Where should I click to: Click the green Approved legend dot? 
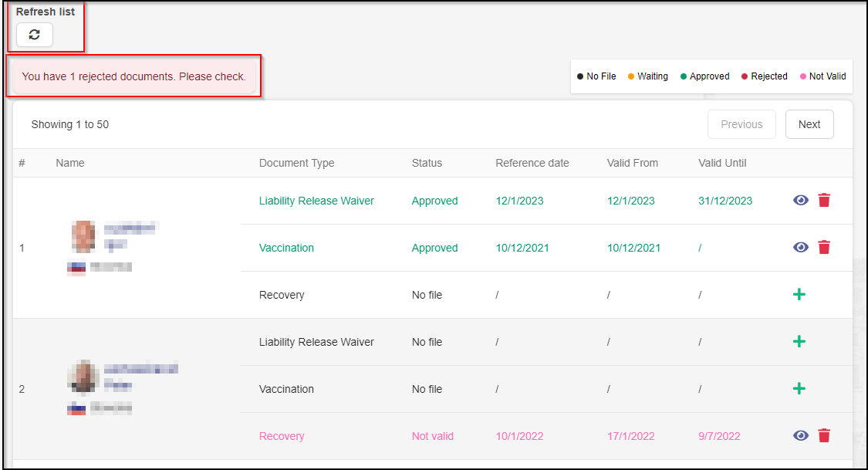tap(684, 76)
